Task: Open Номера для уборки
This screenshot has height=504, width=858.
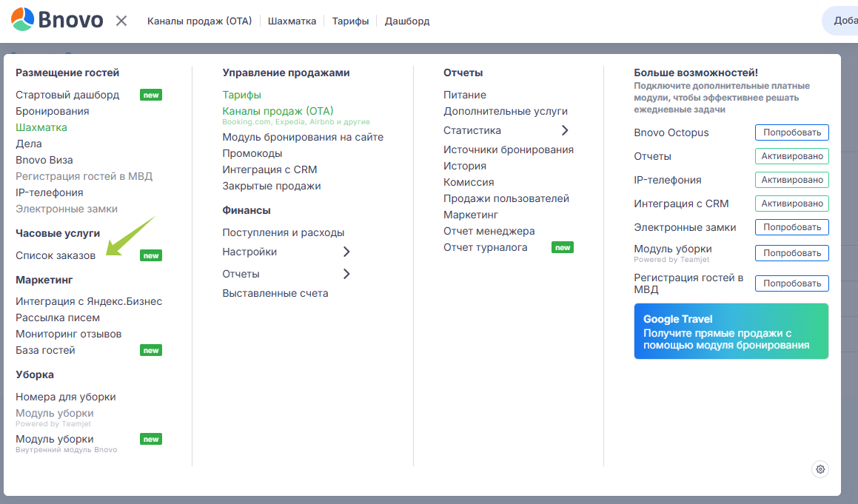Action: [66, 397]
